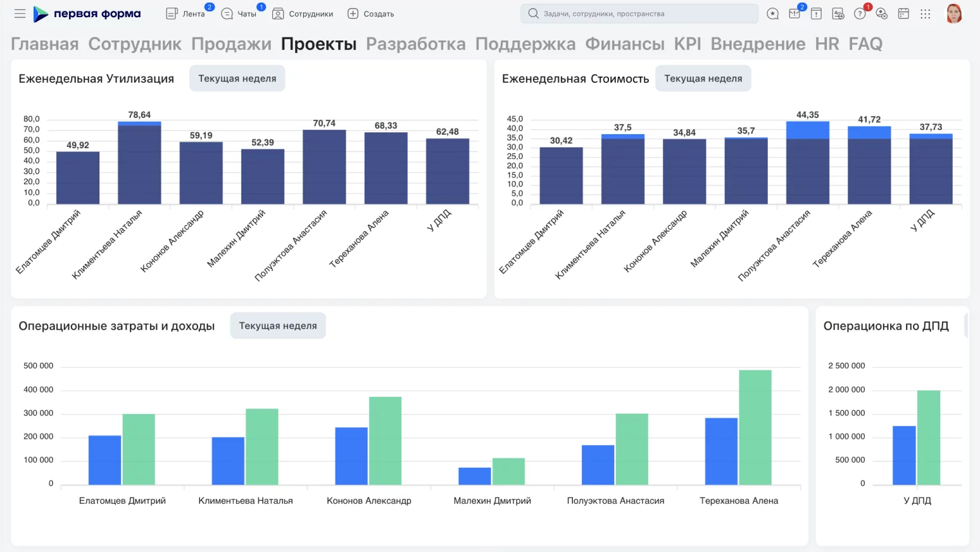Click inside the search field

coord(638,13)
